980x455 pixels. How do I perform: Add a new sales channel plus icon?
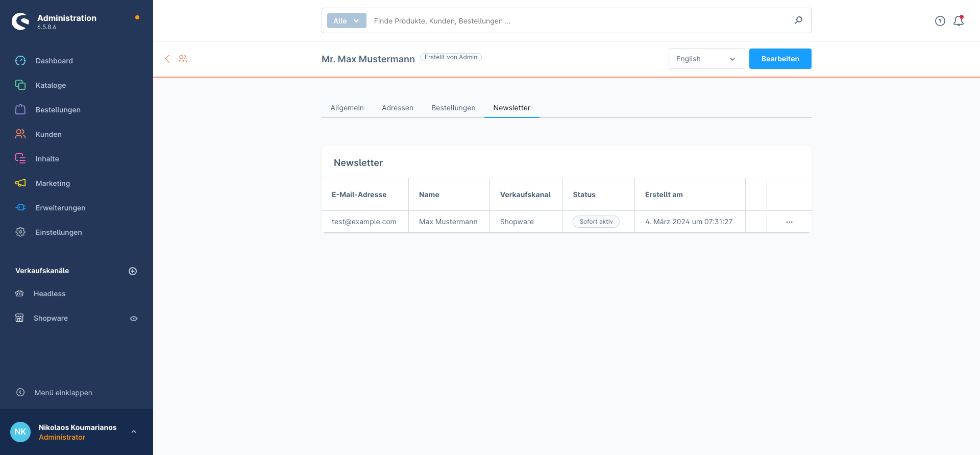pos(133,271)
